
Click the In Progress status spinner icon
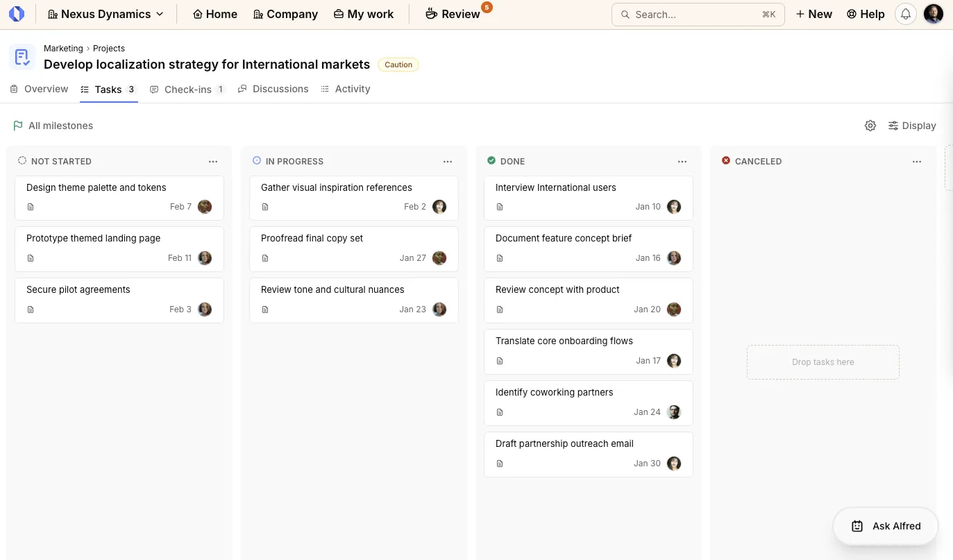(257, 160)
